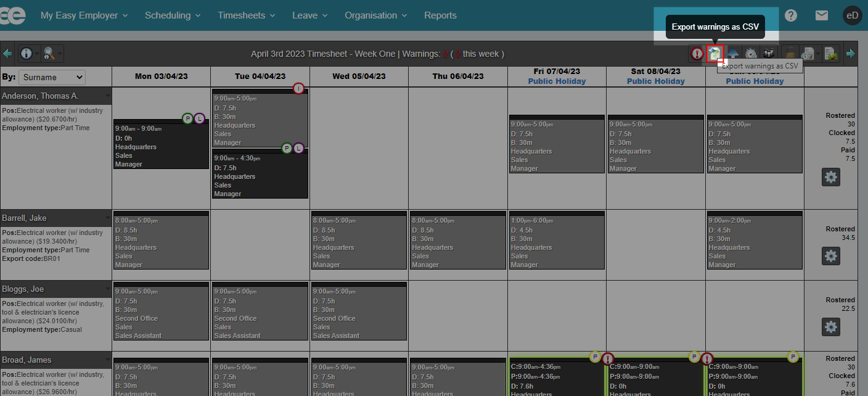Click Public Holiday link under Sat 08/04/23
Image resolution: width=868 pixels, height=396 pixels.
[656, 81]
